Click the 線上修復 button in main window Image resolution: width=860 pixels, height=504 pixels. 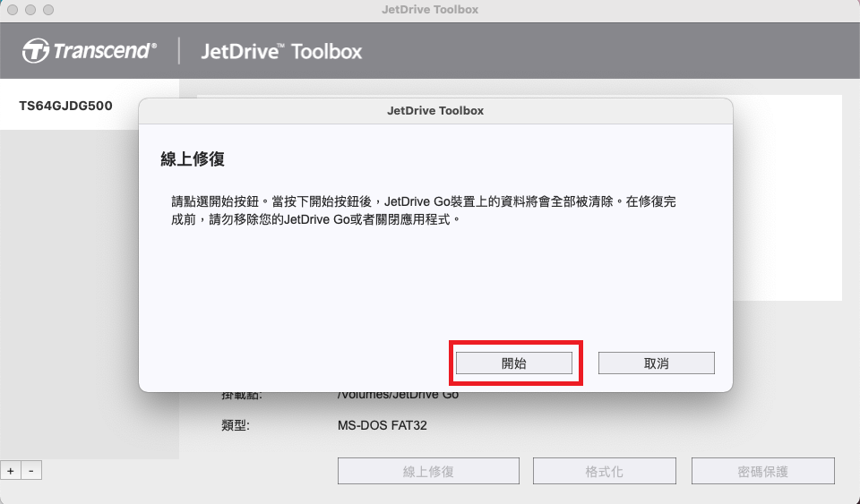(428, 471)
